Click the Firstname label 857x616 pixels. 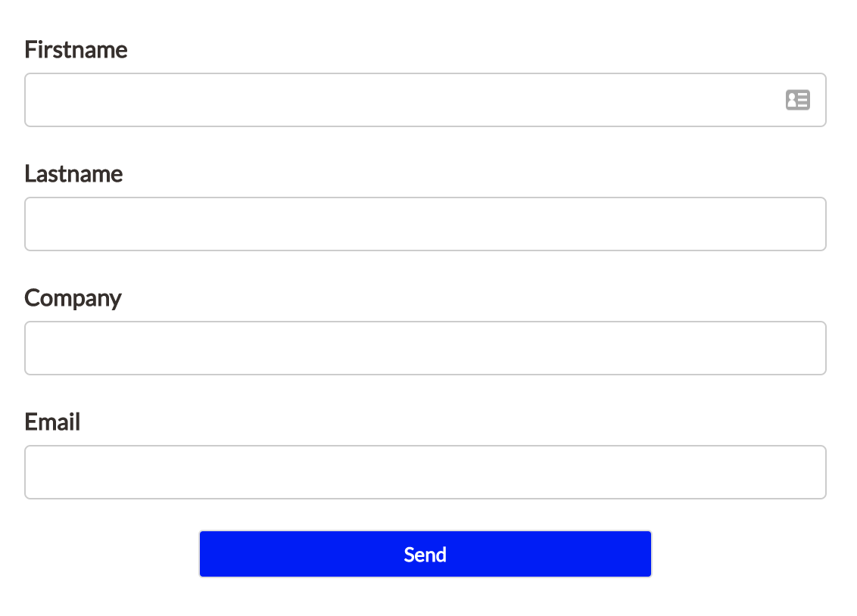76,50
